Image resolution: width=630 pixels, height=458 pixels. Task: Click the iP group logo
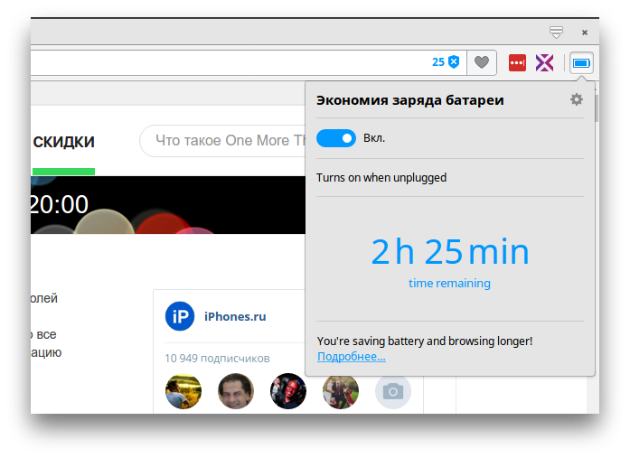180,317
